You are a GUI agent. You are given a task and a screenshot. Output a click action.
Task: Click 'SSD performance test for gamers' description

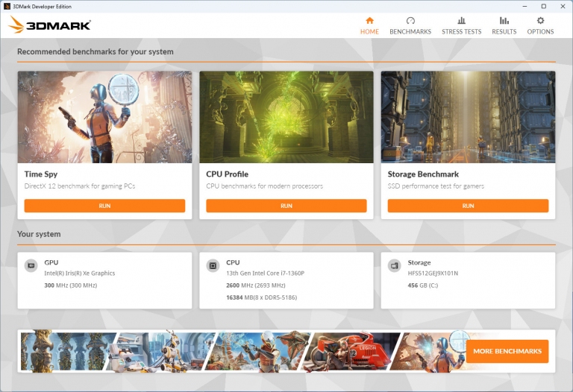coord(436,186)
